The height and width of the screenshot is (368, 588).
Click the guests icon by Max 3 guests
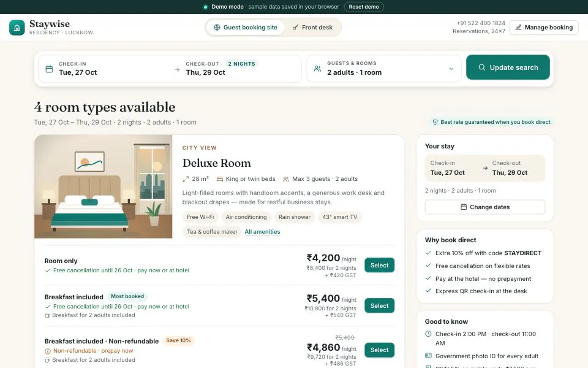click(x=286, y=179)
